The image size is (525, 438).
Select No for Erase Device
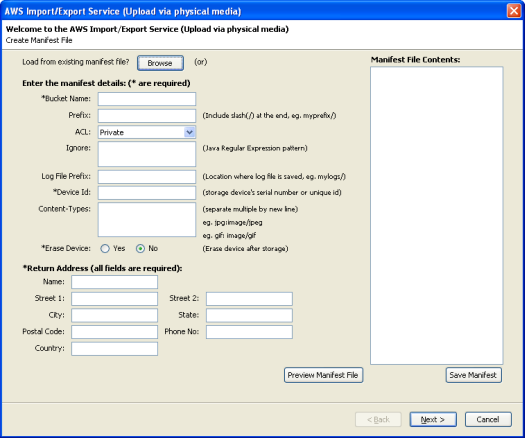tap(140, 248)
